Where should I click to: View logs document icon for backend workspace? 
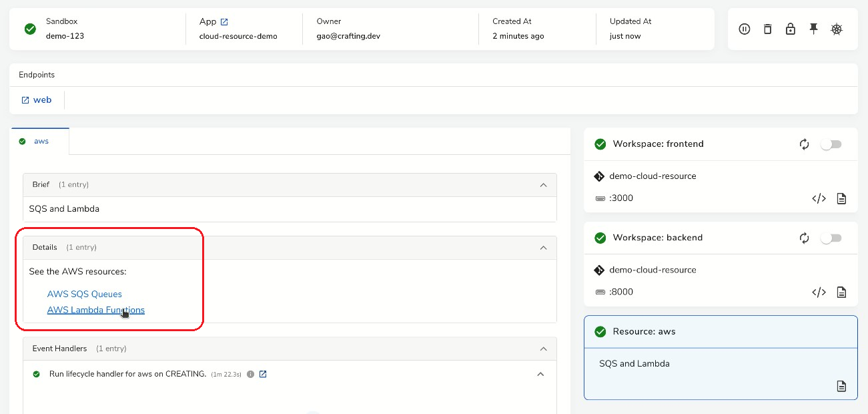click(x=841, y=292)
